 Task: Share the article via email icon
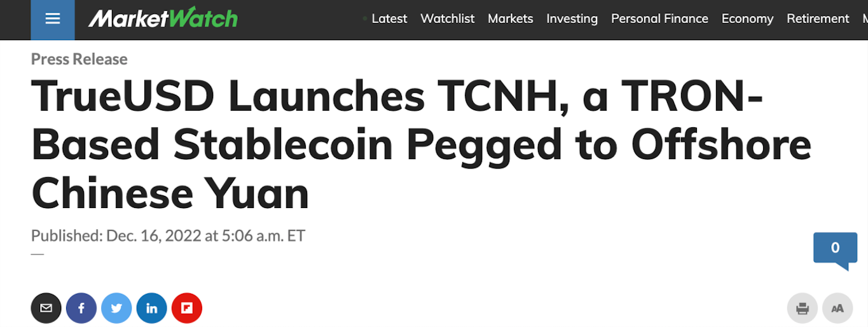(46, 309)
